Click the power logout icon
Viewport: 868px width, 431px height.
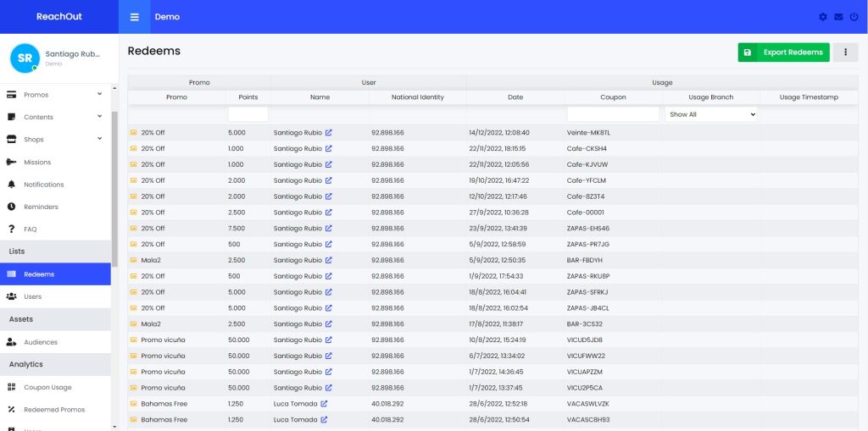[853, 17]
